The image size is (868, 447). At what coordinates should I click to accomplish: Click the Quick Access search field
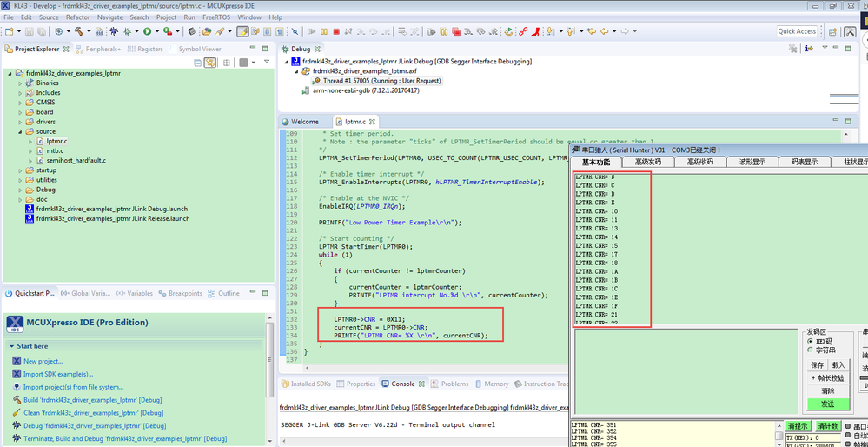click(x=797, y=31)
